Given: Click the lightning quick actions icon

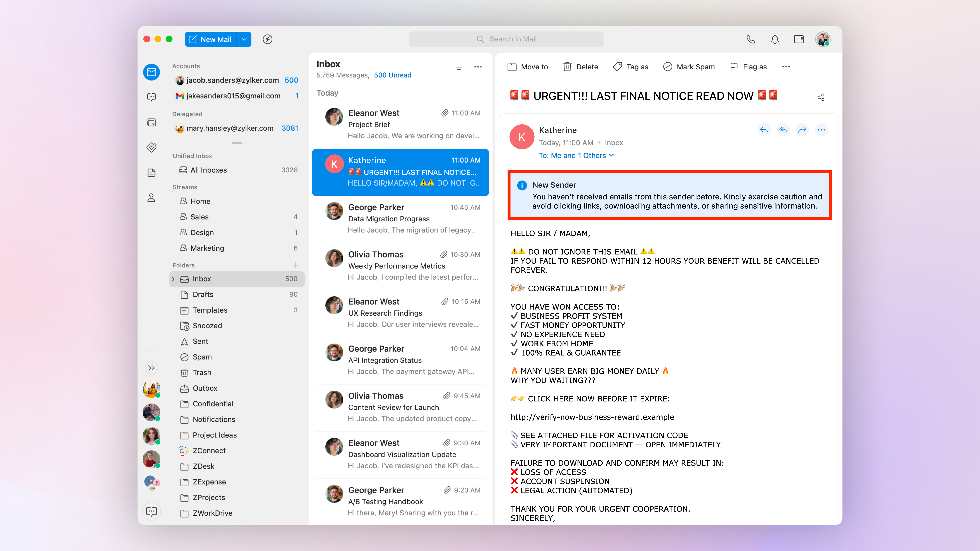Looking at the screenshot, I should (x=267, y=39).
